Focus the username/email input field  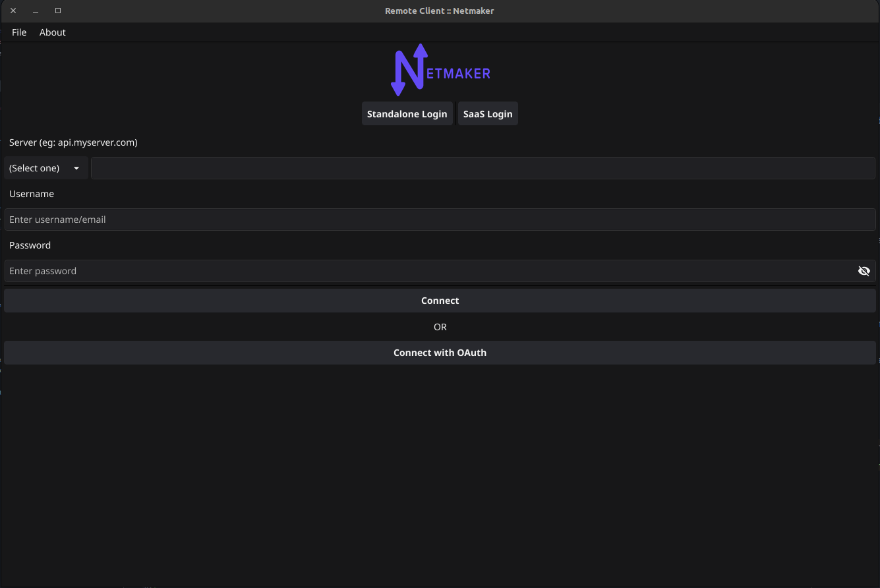440,220
